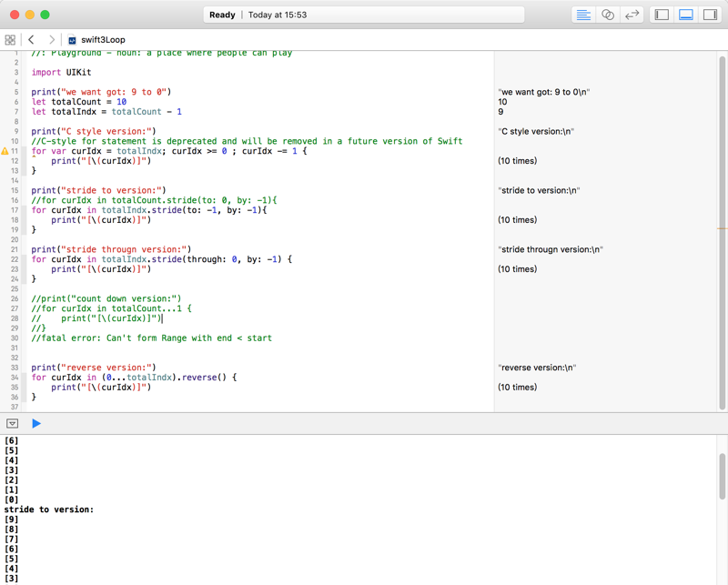Click 'let totalCount = 10' line
This screenshot has height=585, width=728.
coord(79,102)
